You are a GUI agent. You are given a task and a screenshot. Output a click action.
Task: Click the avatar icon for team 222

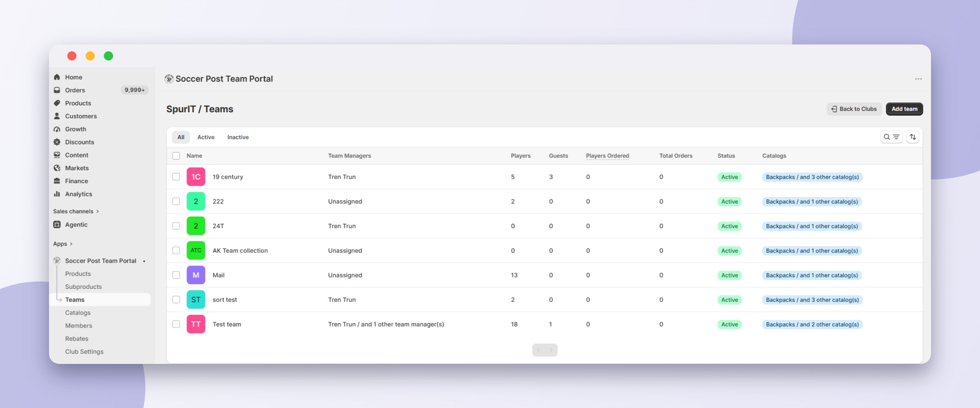click(196, 201)
